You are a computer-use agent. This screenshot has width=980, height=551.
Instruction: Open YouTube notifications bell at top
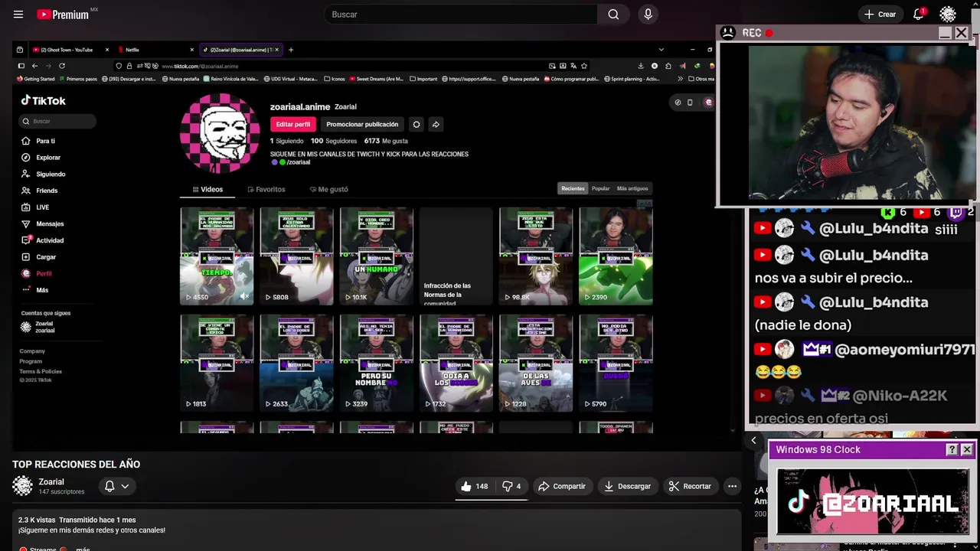coord(919,15)
